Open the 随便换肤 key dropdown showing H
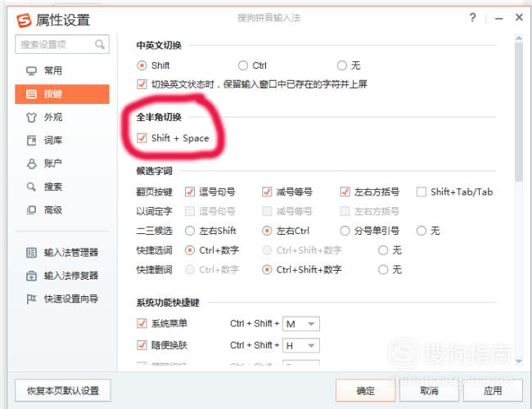The height and width of the screenshot is (409, 532). tap(301, 346)
